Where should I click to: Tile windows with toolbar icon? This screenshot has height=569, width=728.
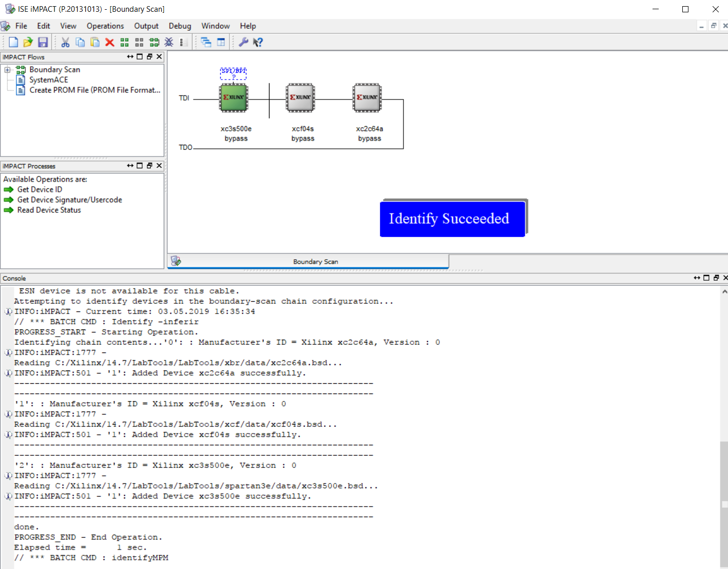click(221, 42)
